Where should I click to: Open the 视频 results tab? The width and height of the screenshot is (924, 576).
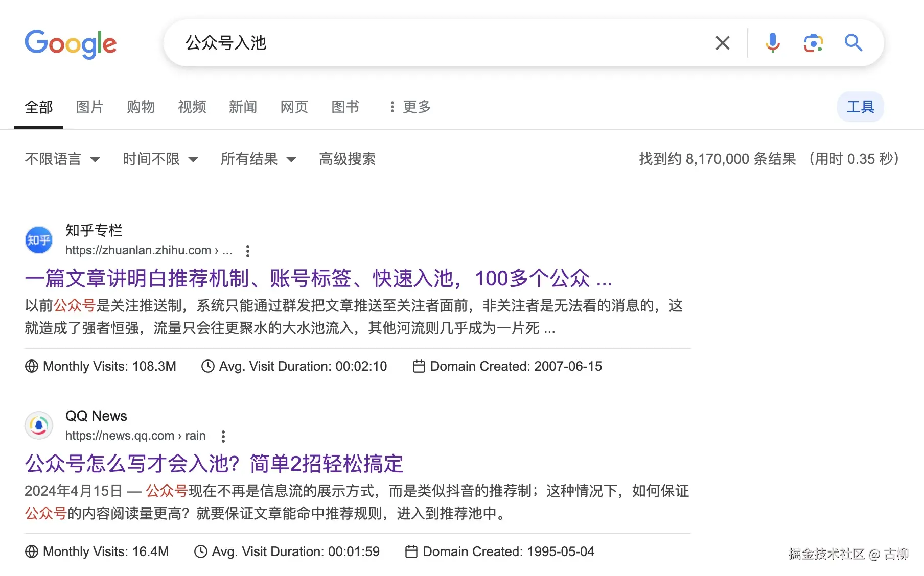[192, 107]
